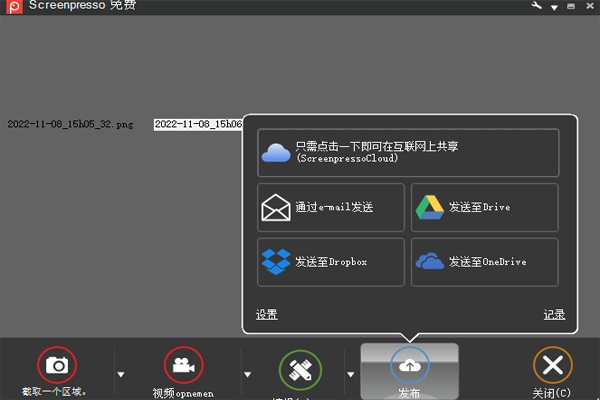The height and width of the screenshot is (400, 600).
Task: Expand the video options dropdown arrow
Action: (248, 375)
